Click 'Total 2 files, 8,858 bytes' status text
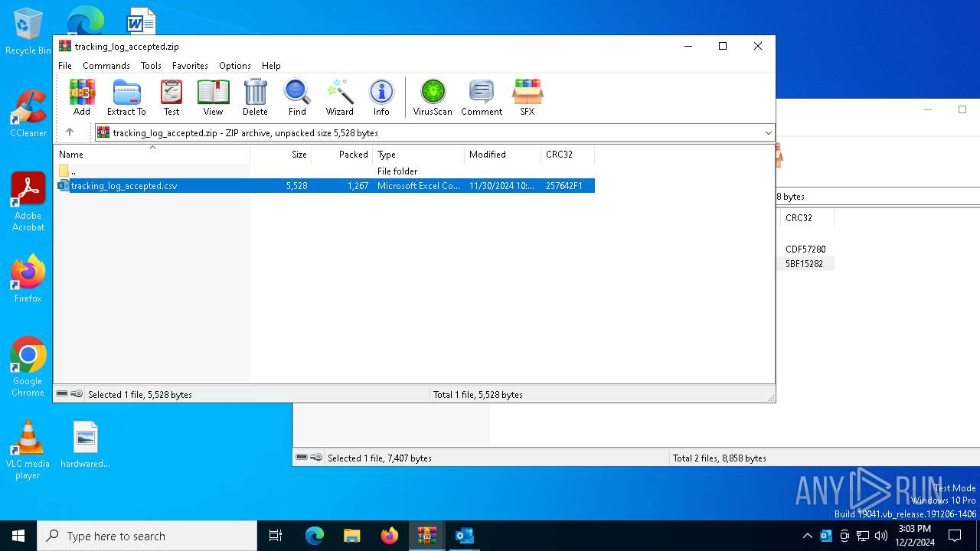The width and height of the screenshot is (980, 551). pos(719,458)
